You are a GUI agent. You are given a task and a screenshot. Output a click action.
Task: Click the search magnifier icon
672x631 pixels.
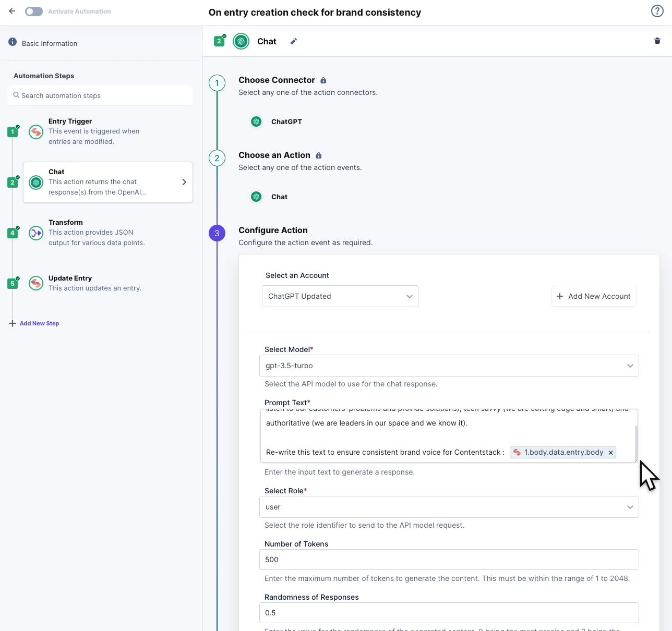click(x=16, y=95)
